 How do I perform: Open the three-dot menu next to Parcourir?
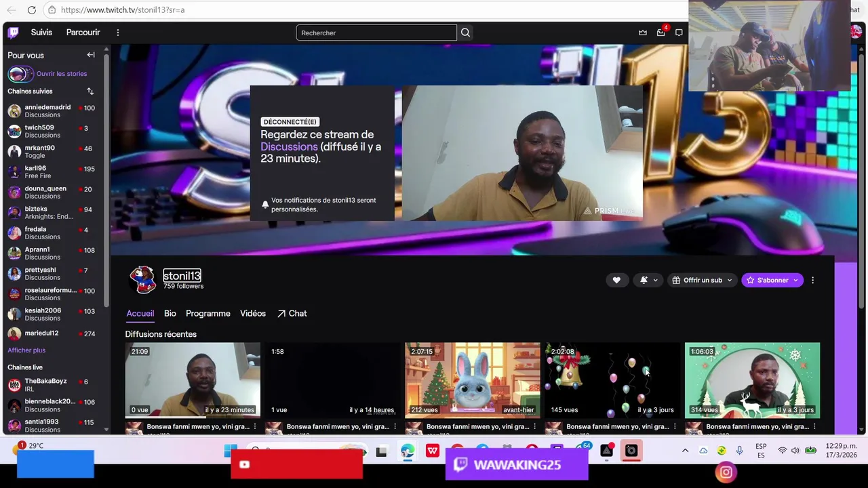coord(118,33)
